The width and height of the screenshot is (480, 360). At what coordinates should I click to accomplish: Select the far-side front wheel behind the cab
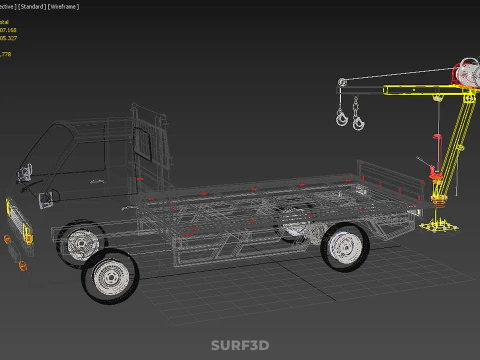coord(81,244)
